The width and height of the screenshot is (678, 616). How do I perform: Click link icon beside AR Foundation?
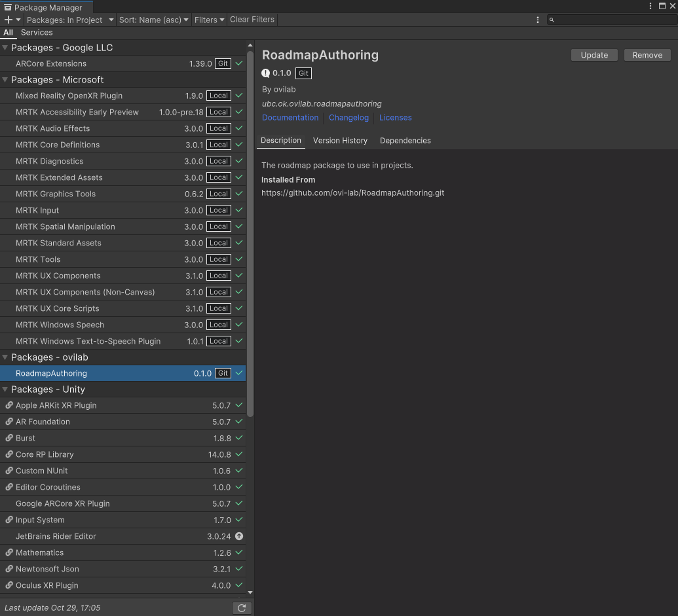(x=9, y=422)
